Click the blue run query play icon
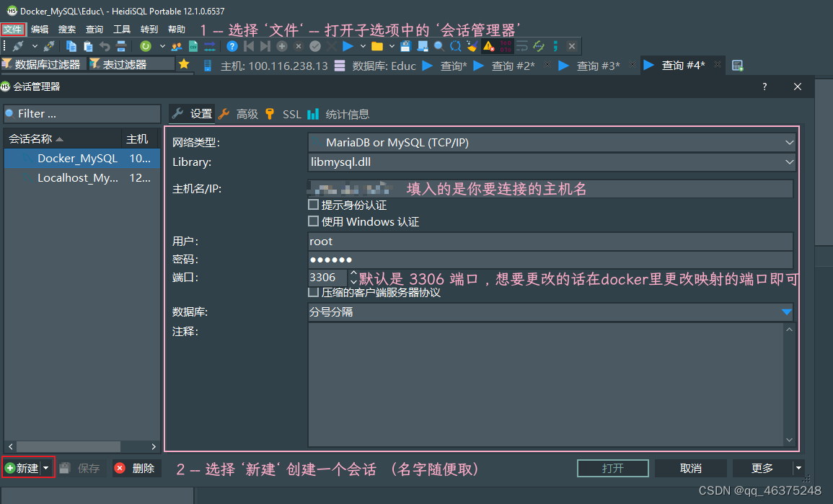This screenshot has height=504, width=833. point(348,46)
